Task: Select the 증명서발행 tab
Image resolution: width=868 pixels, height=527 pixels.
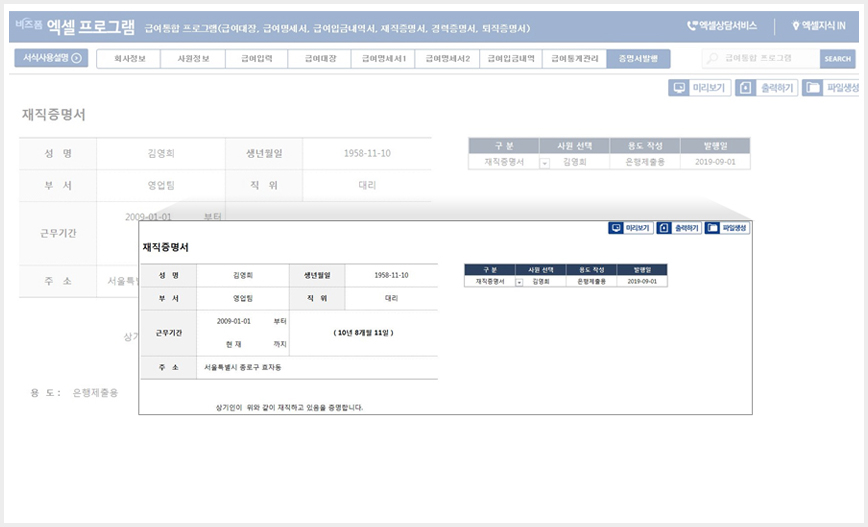Action: tap(638, 59)
